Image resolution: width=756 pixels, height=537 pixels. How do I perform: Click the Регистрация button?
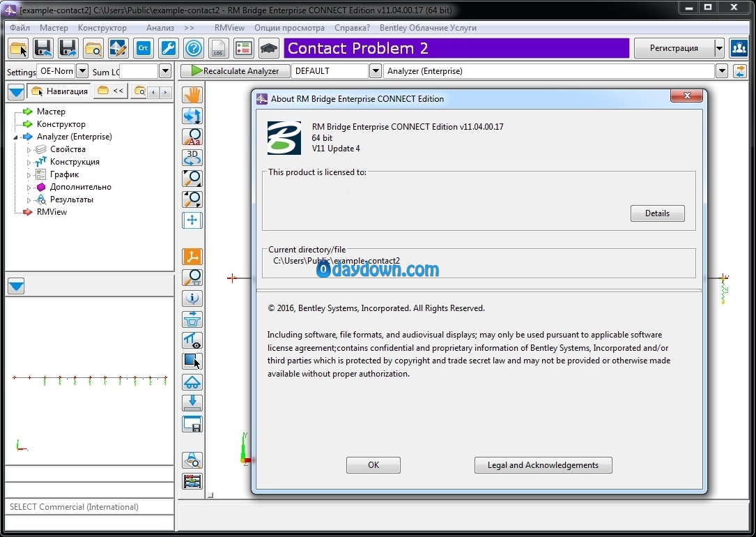(674, 48)
